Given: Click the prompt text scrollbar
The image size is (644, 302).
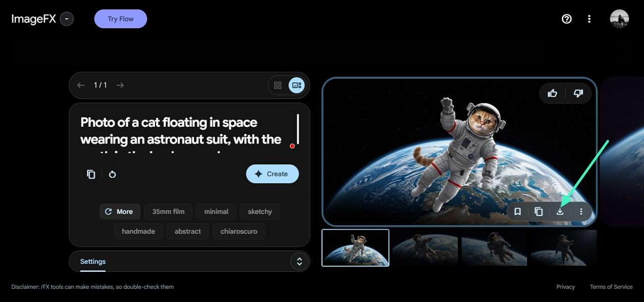Looking at the screenshot, I should click(x=298, y=129).
